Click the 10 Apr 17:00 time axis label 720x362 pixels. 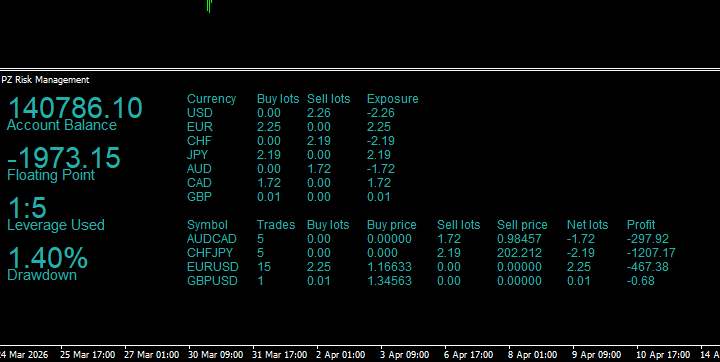[x=663, y=355]
